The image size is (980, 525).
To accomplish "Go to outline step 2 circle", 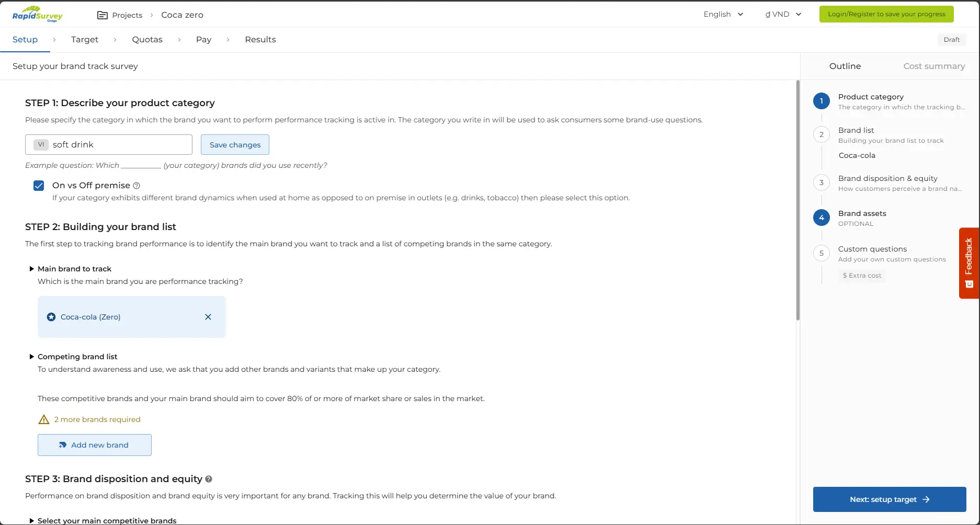I will [x=822, y=134].
